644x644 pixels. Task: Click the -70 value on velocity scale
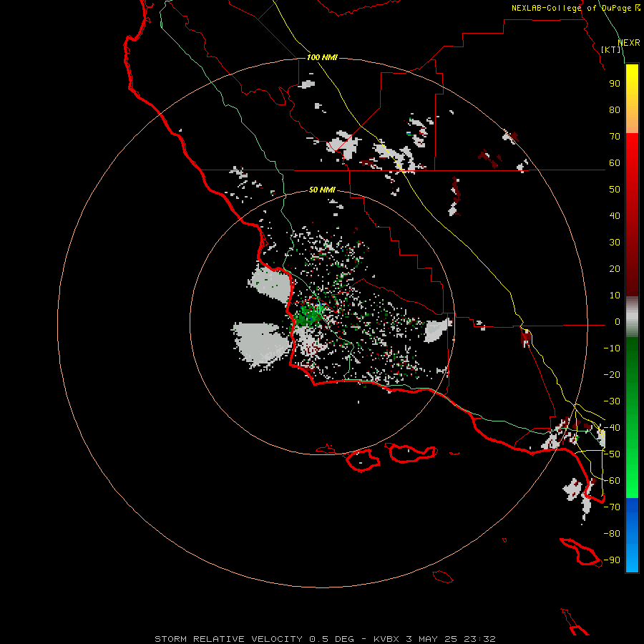[x=612, y=507]
